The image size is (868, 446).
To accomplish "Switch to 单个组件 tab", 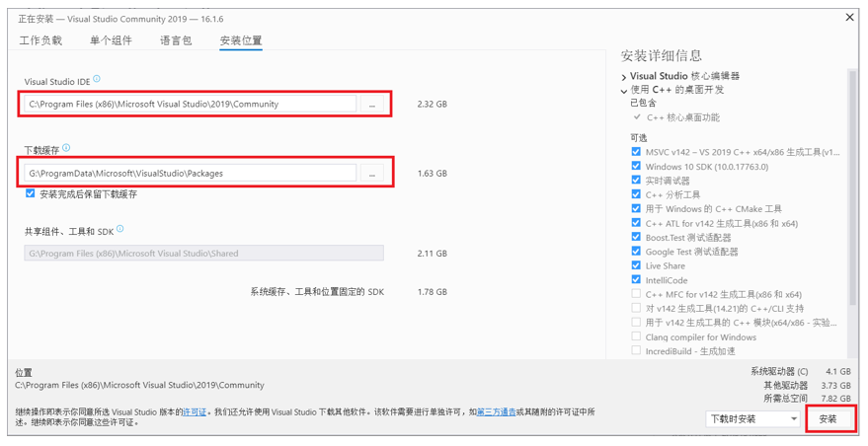I will 111,40.
